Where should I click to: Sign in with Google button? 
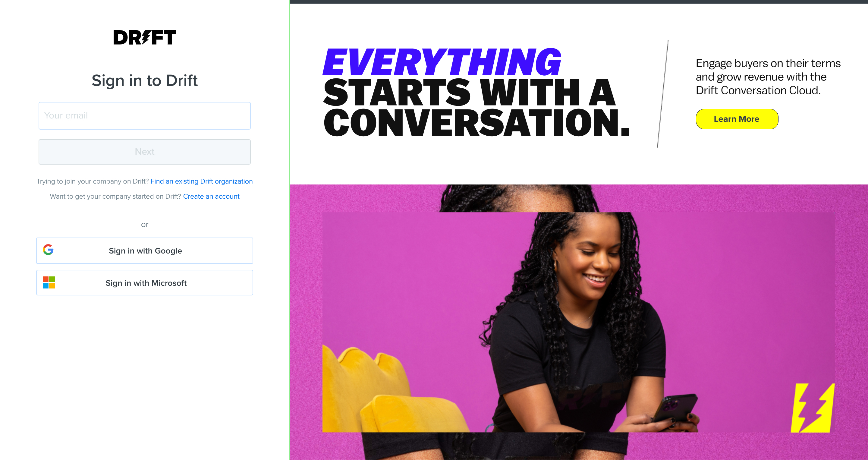click(145, 251)
